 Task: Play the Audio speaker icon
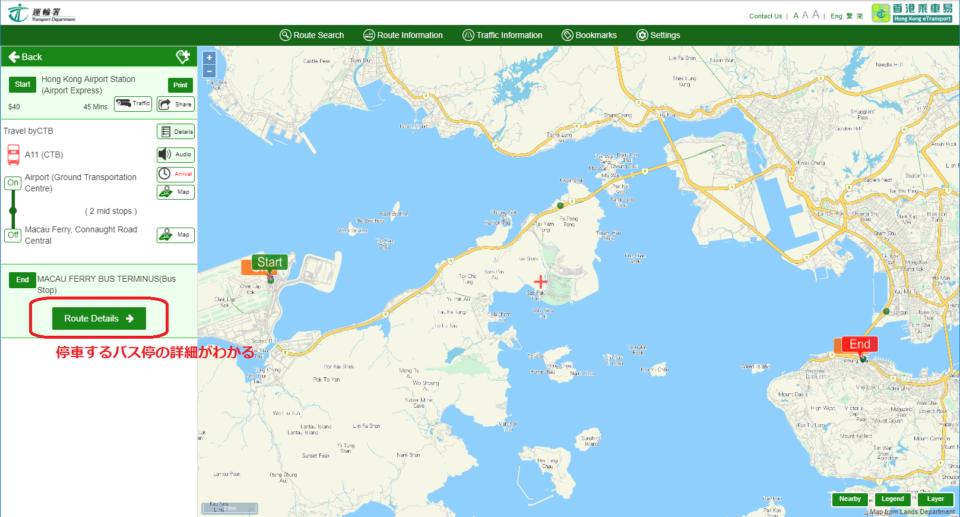(175, 154)
